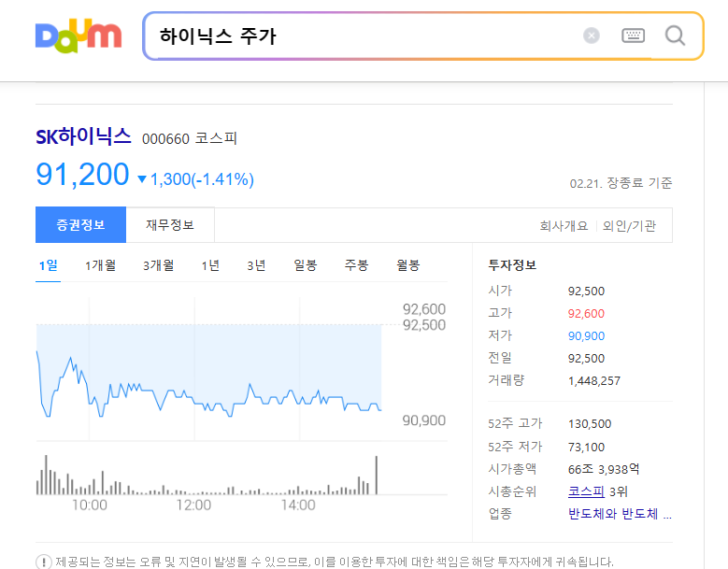Screen dimensions: 728x569
Task: Click the stock code 000660
Action: [x=165, y=139]
